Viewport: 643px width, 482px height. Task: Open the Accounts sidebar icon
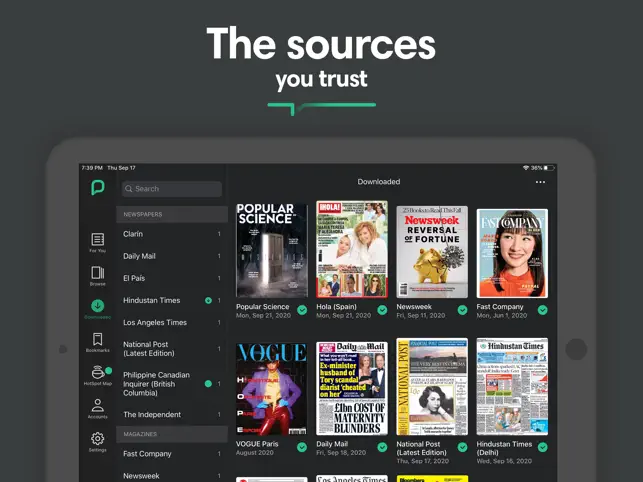(x=98, y=406)
